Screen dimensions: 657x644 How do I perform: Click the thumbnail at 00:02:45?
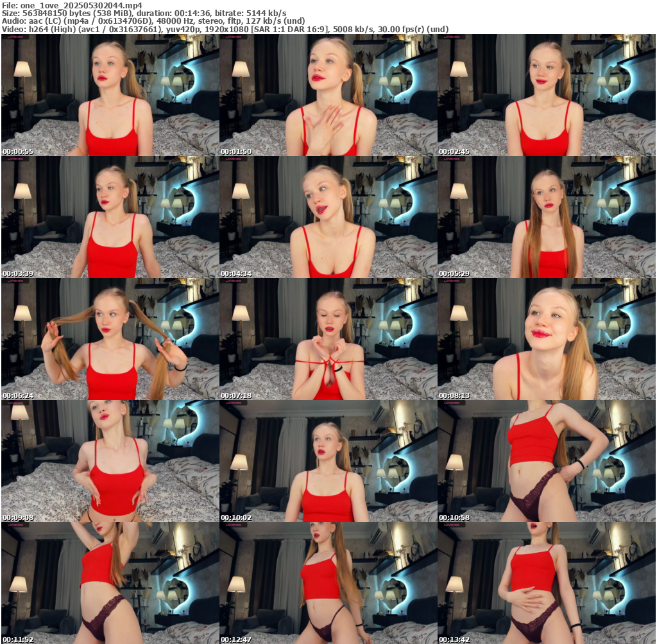click(547, 95)
